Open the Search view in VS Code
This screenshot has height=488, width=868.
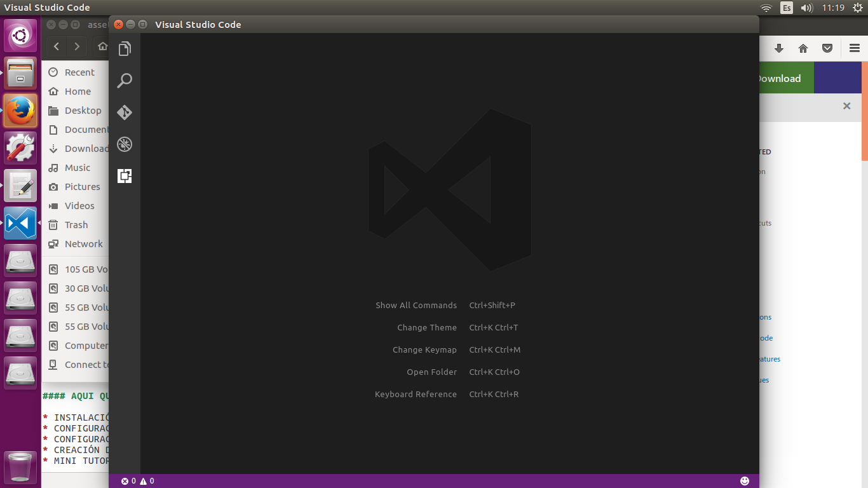pyautogui.click(x=125, y=81)
